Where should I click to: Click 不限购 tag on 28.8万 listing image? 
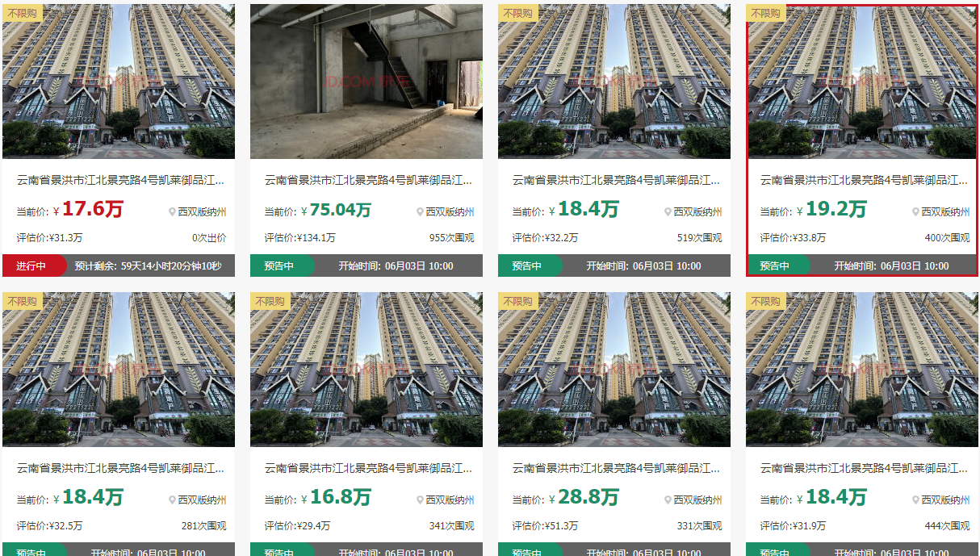click(x=517, y=301)
